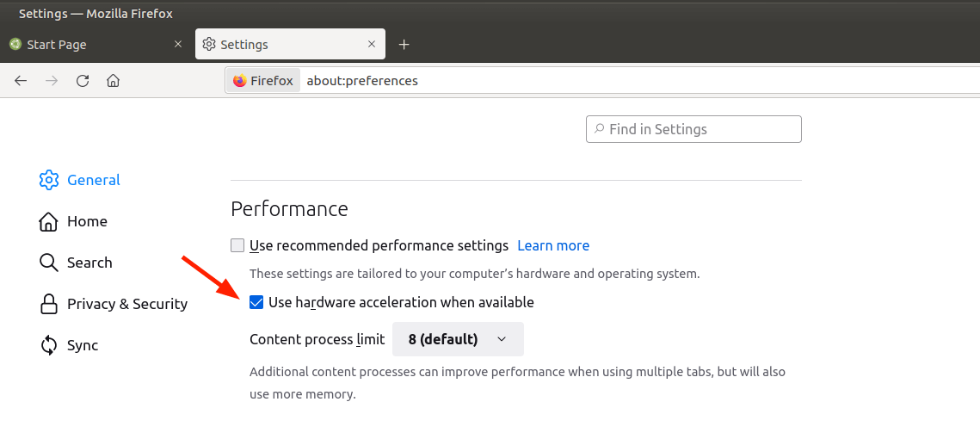Open the Content process limit dropdown

[458, 339]
